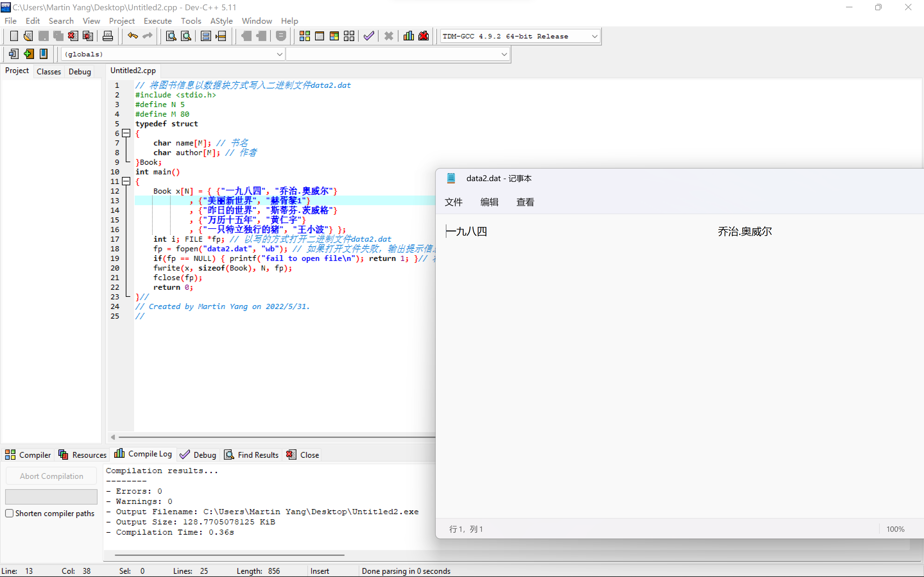Open the Execute menu

coord(157,21)
